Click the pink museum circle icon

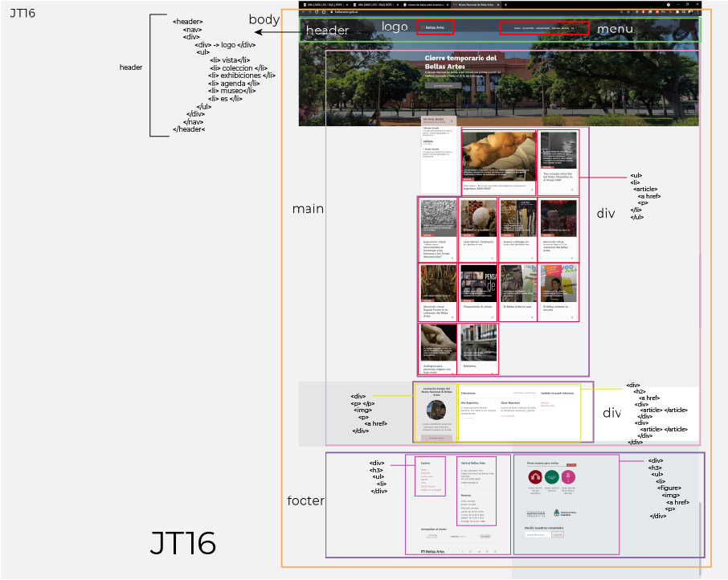point(569,476)
